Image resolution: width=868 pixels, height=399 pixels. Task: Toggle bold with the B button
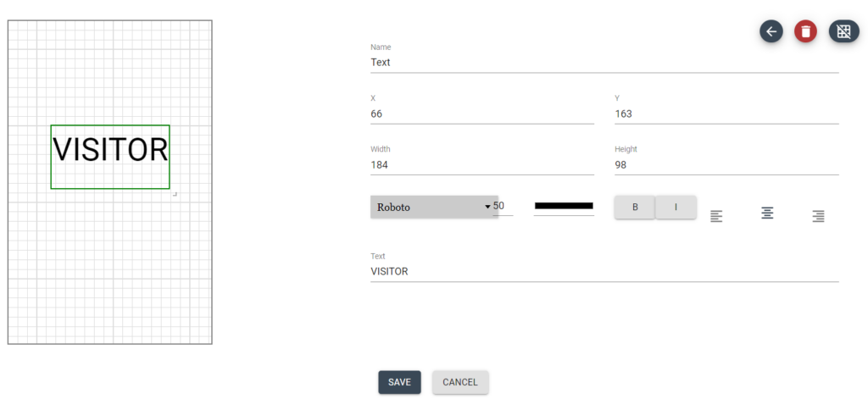635,208
